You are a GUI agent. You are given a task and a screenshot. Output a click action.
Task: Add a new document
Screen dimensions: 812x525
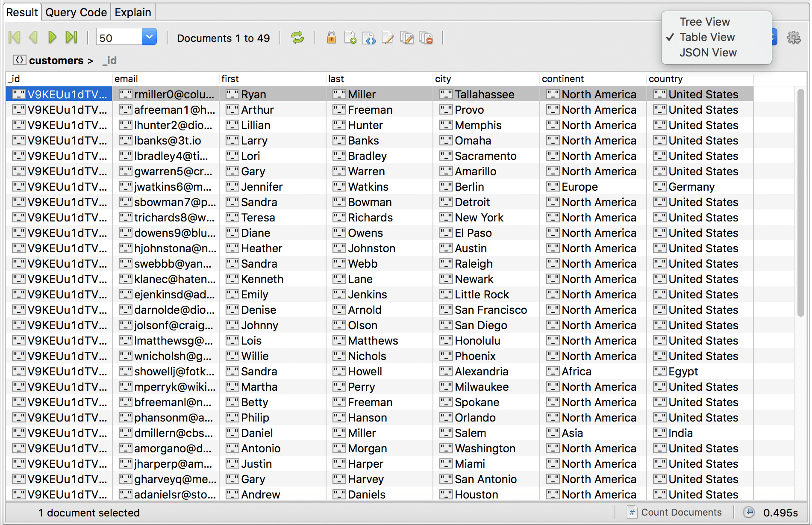[350, 38]
